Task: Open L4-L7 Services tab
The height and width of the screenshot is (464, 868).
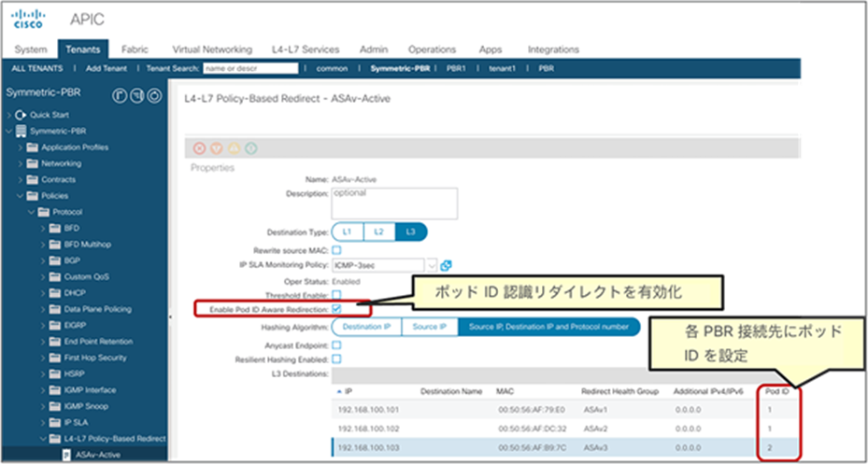Action: (x=306, y=49)
